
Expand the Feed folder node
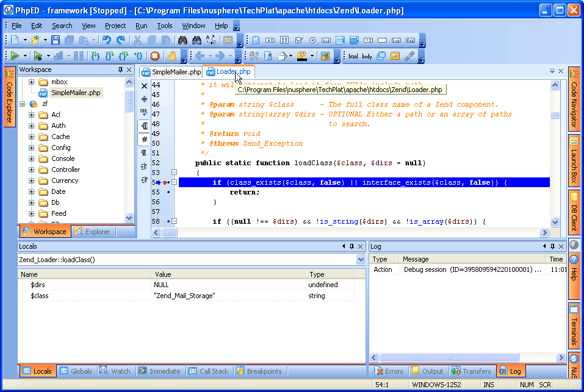pyautogui.click(x=32, y=213)
